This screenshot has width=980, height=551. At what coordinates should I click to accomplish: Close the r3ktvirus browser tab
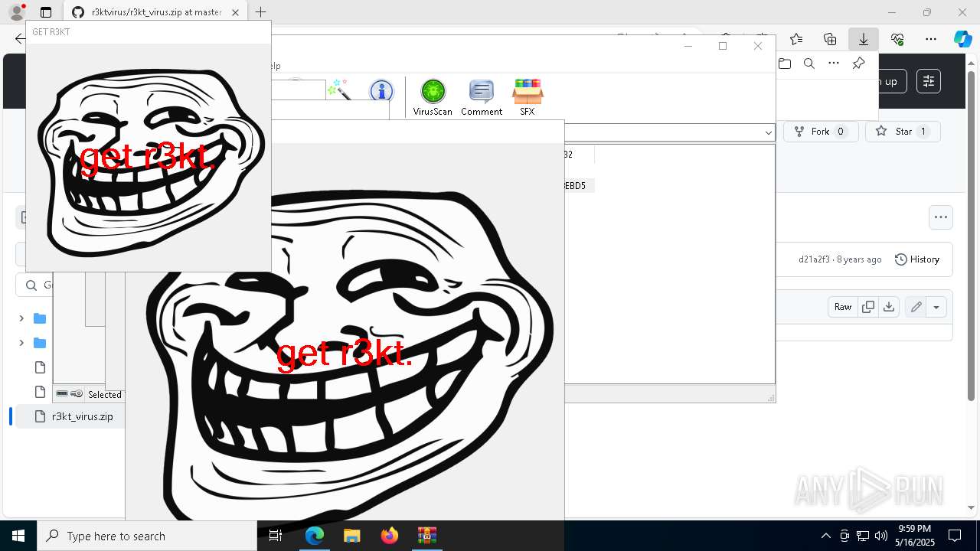point(236,12)
